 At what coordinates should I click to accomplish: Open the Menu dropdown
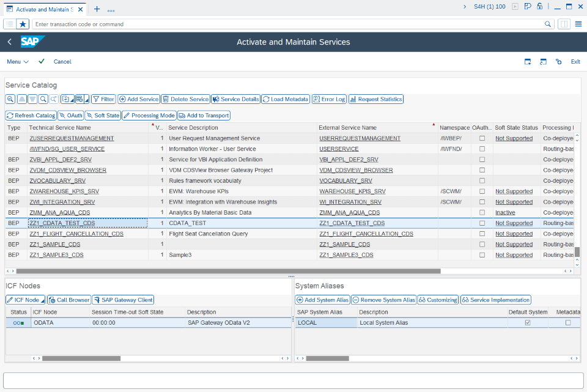pyautogui.click(x=17, y=61)
